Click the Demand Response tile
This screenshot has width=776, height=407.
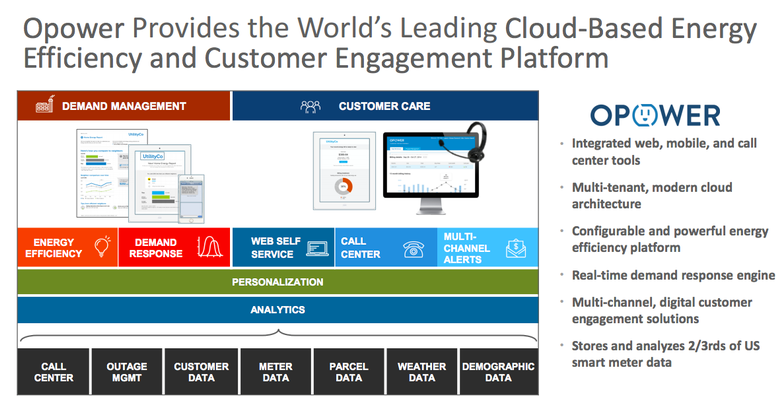point(174,247)
